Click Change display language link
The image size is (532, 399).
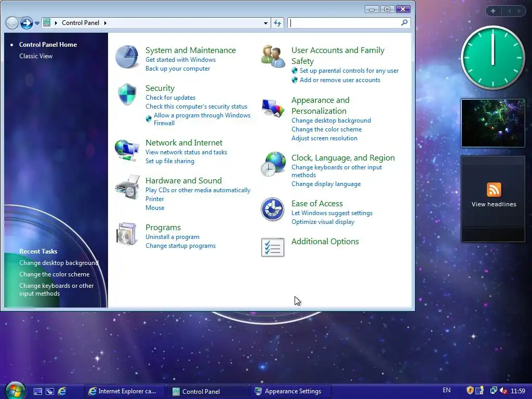(x=326, y=184)
